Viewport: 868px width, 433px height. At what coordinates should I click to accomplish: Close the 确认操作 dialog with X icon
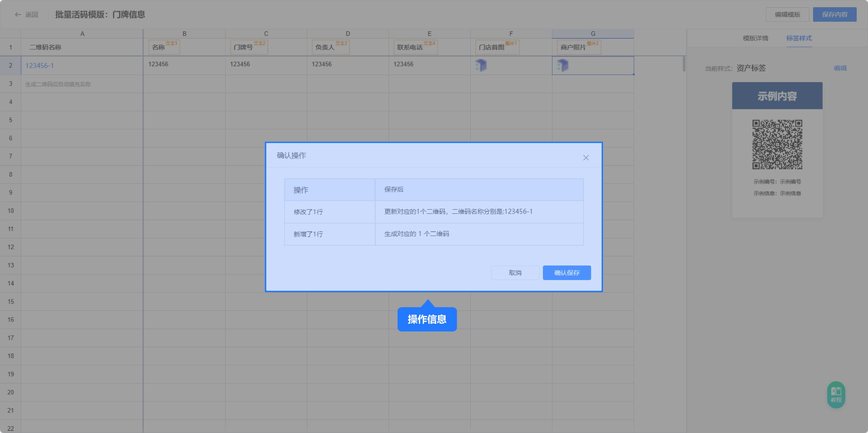586,158
